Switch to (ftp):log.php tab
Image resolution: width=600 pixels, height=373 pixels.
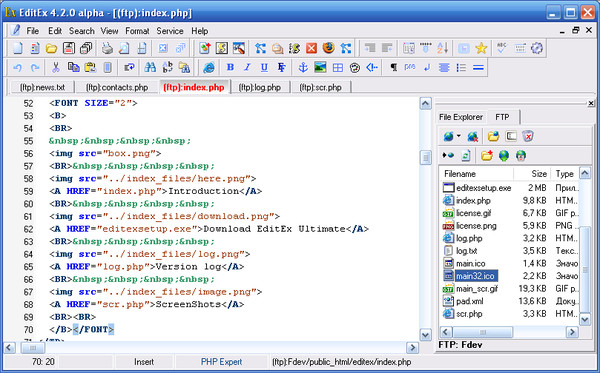260,87
